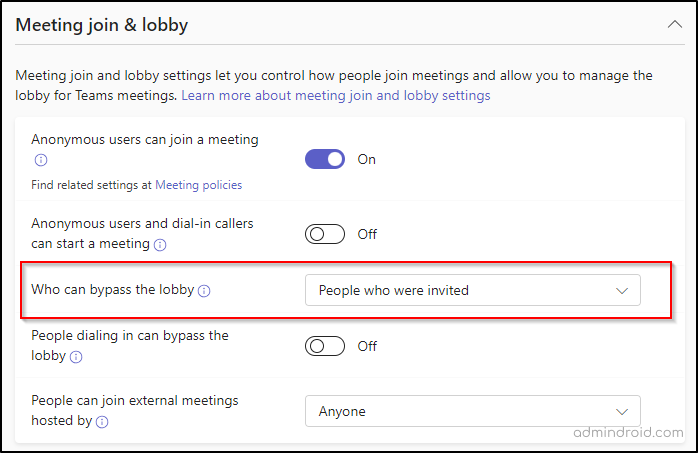This screenshot has width=698, height=453.
Task: Click 'Off' label beside People dialing in toggle
Action: (x=367, y=346)
